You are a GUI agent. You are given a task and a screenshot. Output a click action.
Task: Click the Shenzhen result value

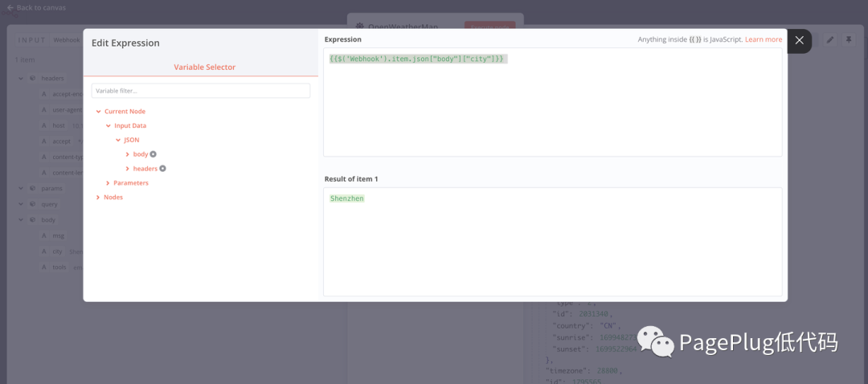click(347, 198)
